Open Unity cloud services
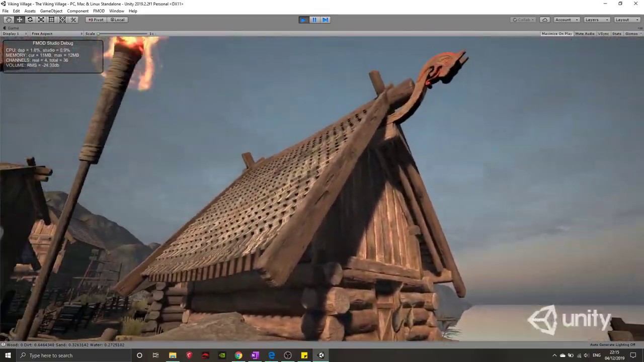 pyautogui.click(x=545, y=20)
